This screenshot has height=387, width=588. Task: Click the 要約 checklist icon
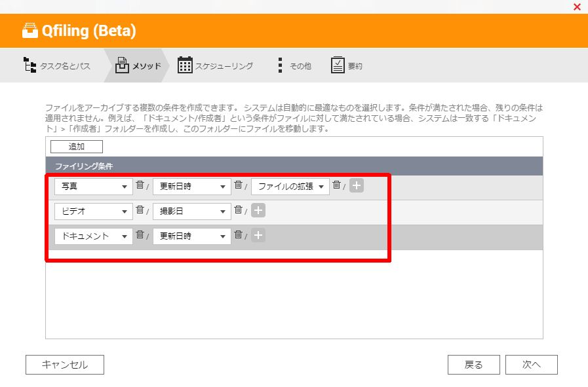point(338,65)
